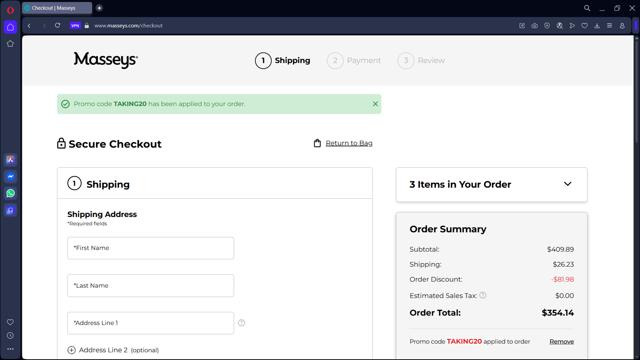This screenshot has height=360, width=640.
Task: Dismiss the promo code applied banner
Action: (375, 104)
